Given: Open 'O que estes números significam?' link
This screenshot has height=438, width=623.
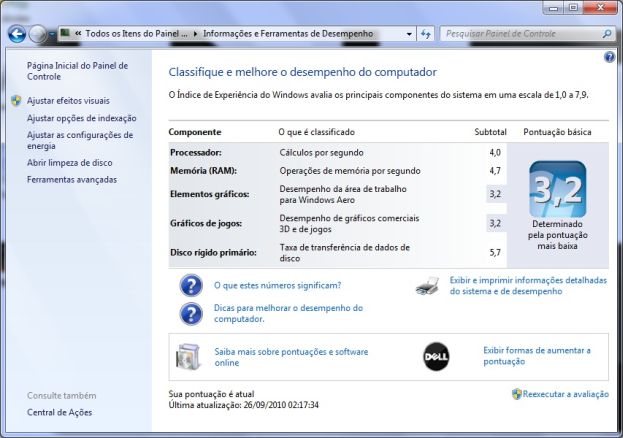Looking at the screenshot, I should [x=277, y=285].
